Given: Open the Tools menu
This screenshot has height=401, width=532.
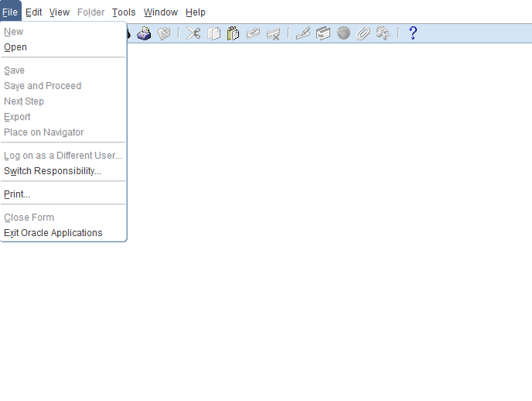Looking at the screenshot, I should pos(124,12).
